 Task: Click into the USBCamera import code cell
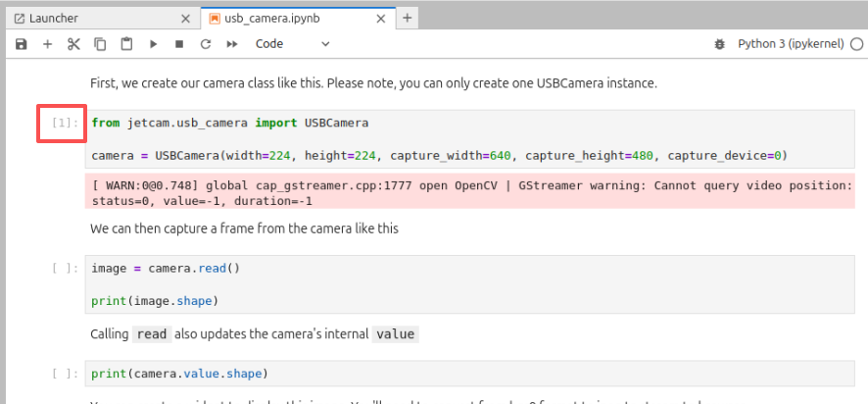coord(469,139)
